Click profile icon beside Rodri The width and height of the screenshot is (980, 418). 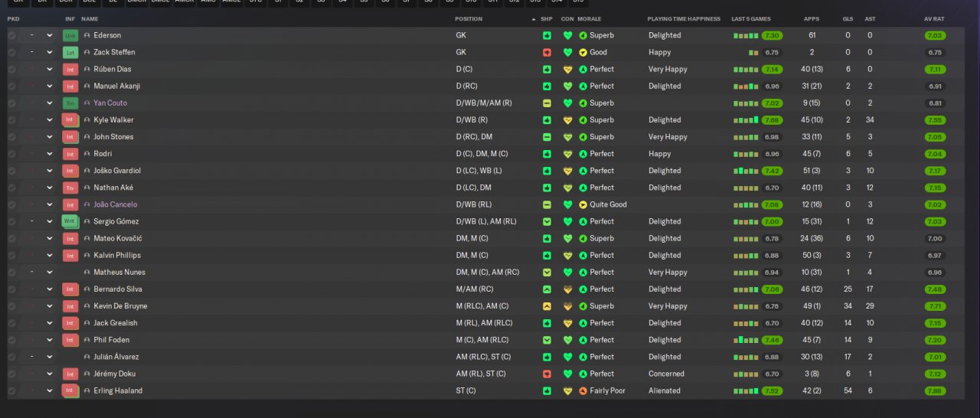point(87,154)
